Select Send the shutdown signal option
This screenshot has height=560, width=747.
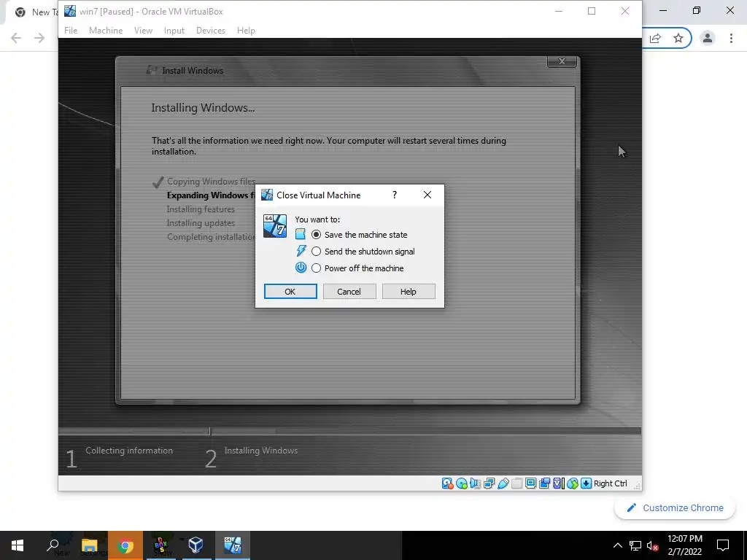(363, 252)
